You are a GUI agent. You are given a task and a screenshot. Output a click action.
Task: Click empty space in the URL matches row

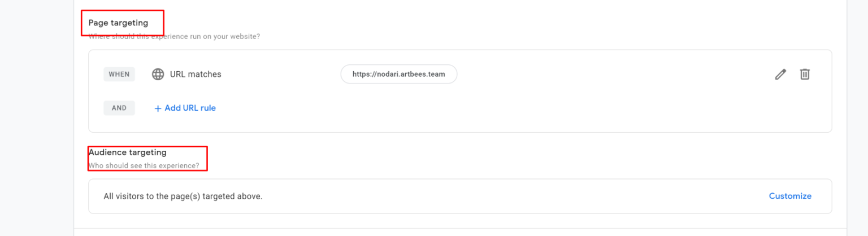610,74
